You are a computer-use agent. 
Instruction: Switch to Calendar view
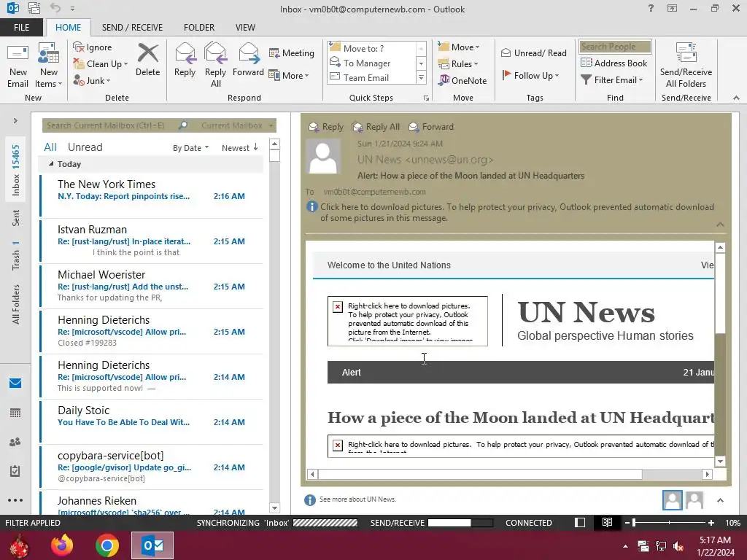click(15, 413)
